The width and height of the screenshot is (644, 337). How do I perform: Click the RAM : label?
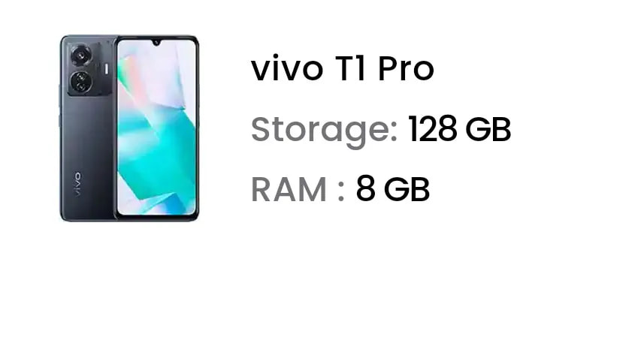coord(298,189)
